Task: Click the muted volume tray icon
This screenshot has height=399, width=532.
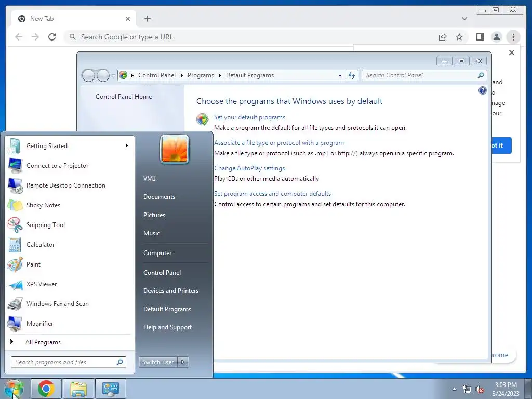Action: pyautogui.click(x=480, y=389)
